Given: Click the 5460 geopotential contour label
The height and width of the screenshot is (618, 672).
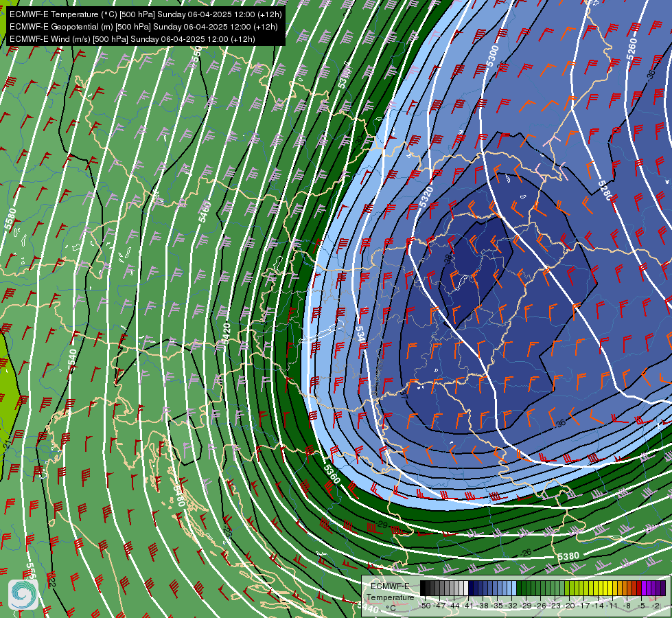Looking at the screenshot, I should tap(205, 211).
